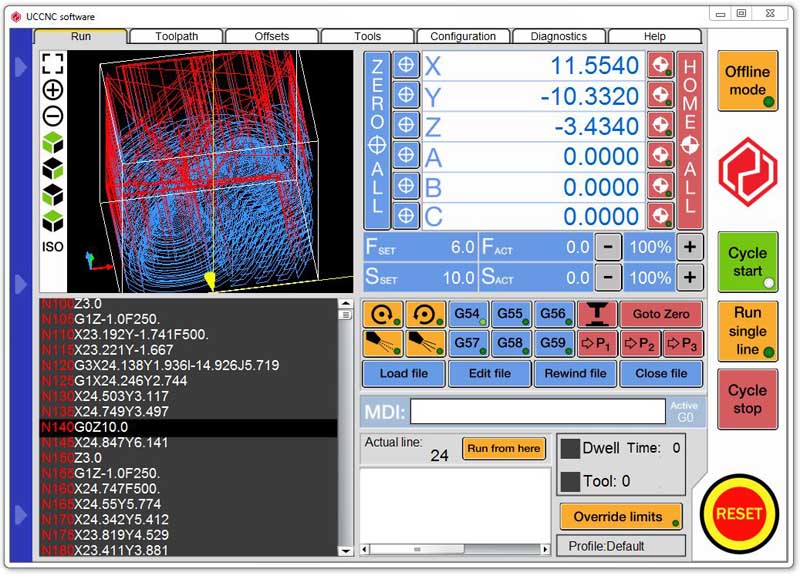Open the Offsets tab
This screenshot has width=800, height=576.
[x=272, y=36]
